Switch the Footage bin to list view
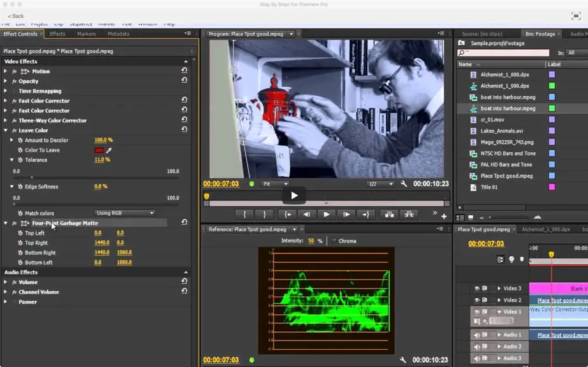 tap(460, 217)
